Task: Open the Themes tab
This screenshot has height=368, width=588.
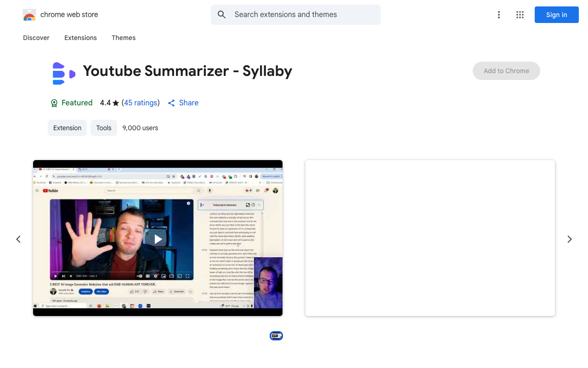Action: click(124, 38)
